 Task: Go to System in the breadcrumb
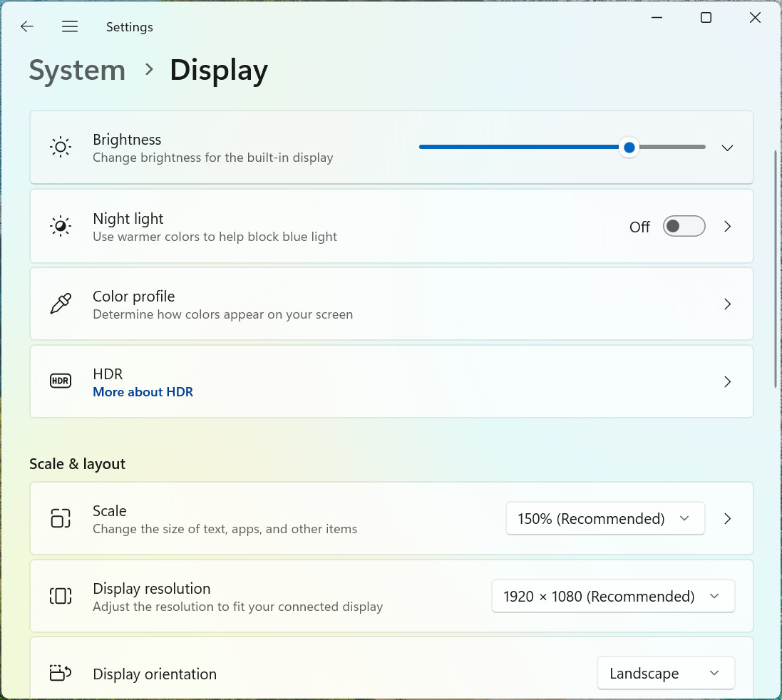point(77,70)
